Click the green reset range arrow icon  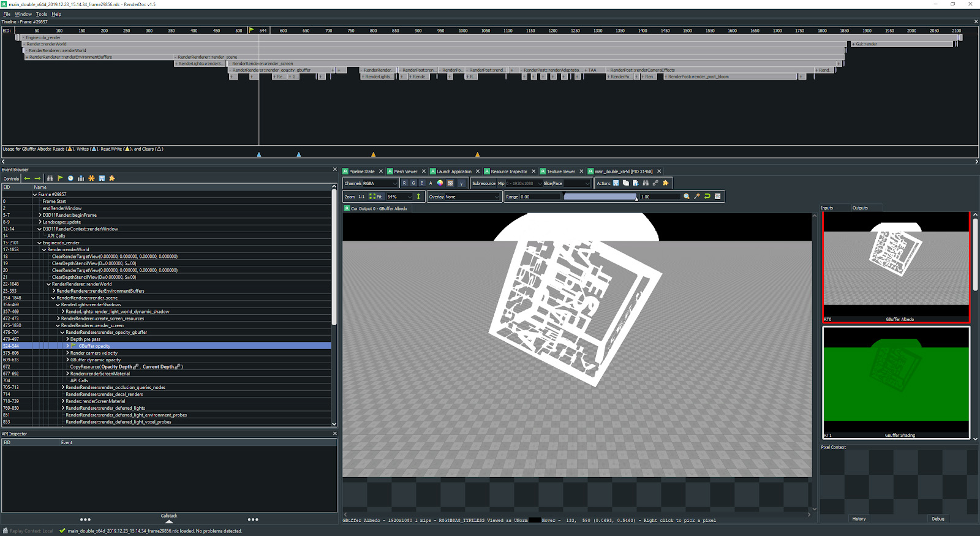707,197
